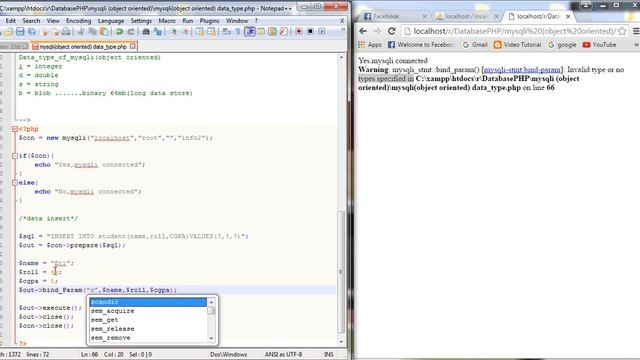This screenshot has height=360, width=640.
Task: Toggle synchronize vertical scrolling
Action: 200,31
